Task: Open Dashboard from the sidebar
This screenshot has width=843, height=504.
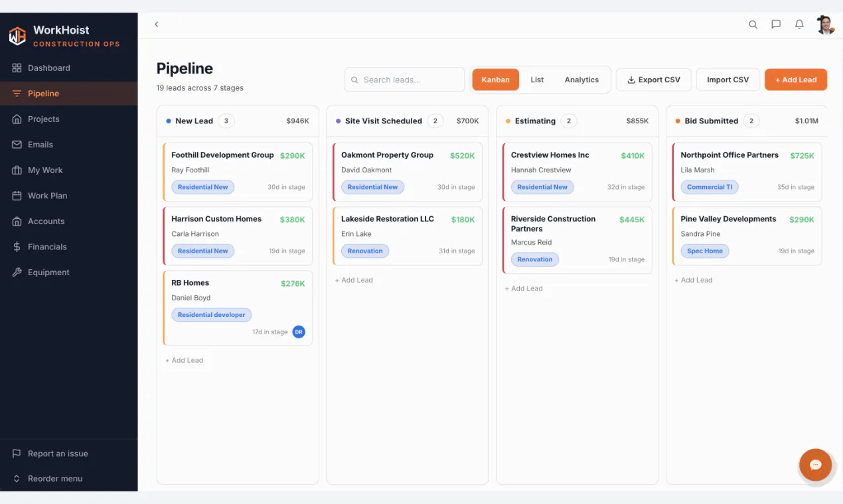Action: click(x=69, y=68)
